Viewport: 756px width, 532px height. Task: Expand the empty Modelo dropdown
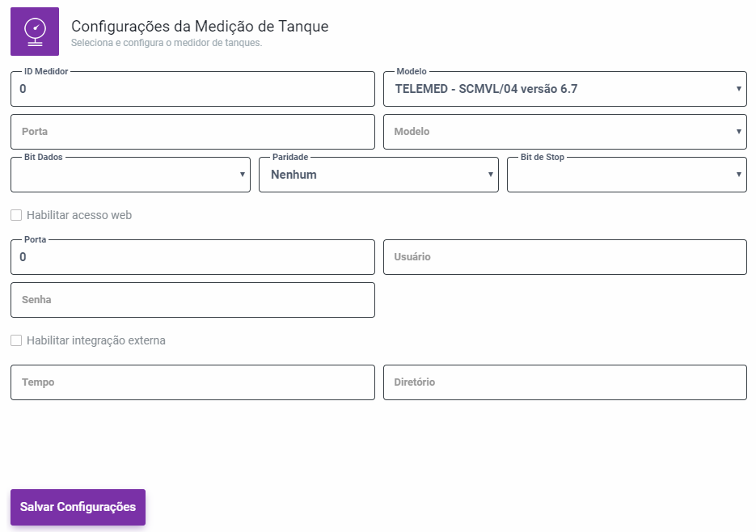564,131
